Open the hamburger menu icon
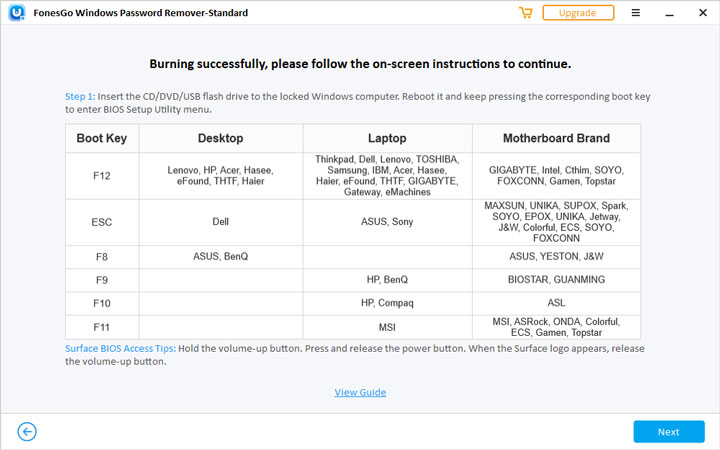 pos(636,13)
